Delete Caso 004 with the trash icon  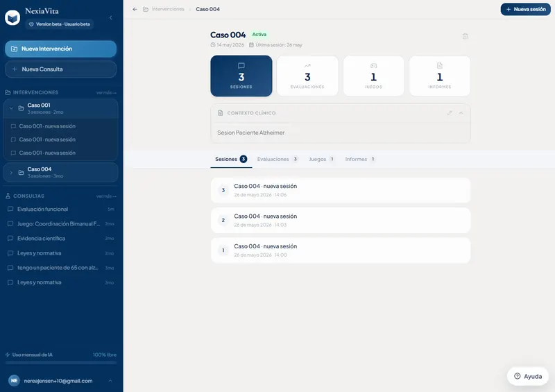coord(465,36)
